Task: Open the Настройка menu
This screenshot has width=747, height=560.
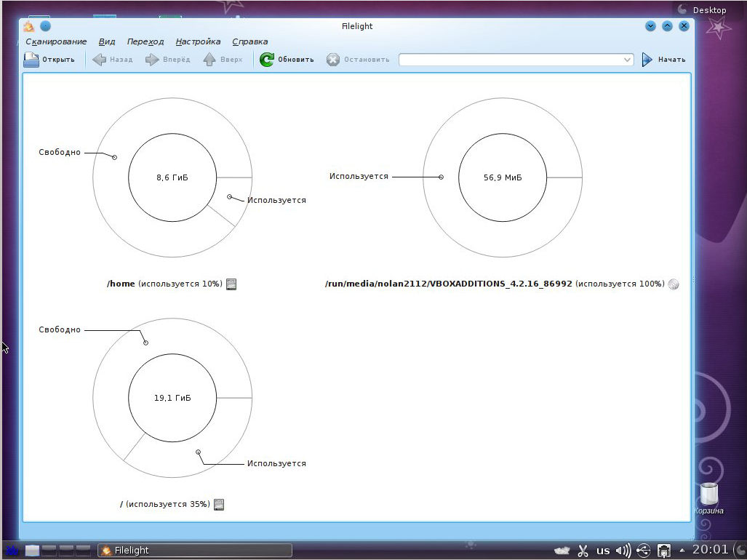Action: click(x=198, y=42)
